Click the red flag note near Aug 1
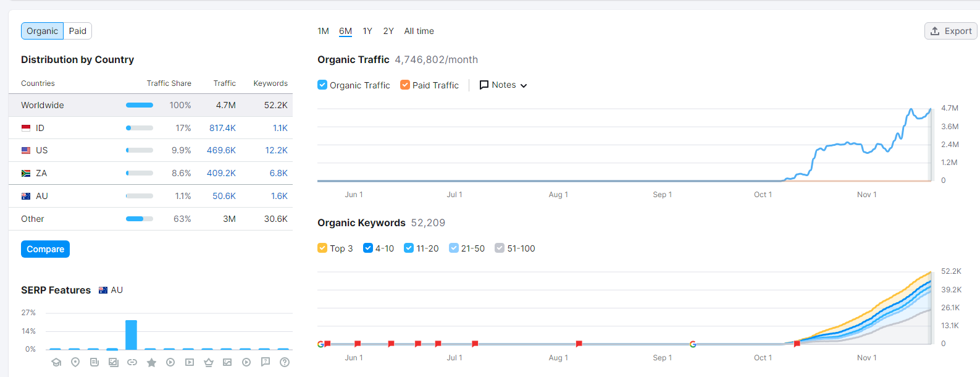The width and height of the screenshot is (980, 377). point(579,344)
